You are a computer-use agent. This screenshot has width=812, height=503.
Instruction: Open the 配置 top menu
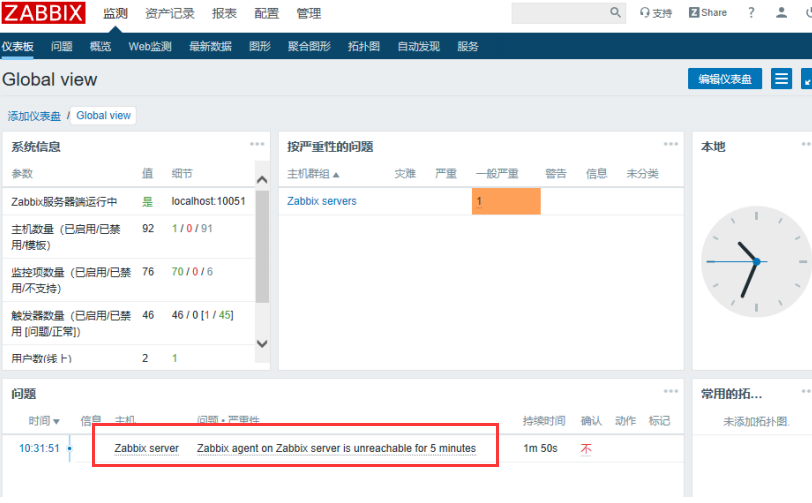point(266,13)
